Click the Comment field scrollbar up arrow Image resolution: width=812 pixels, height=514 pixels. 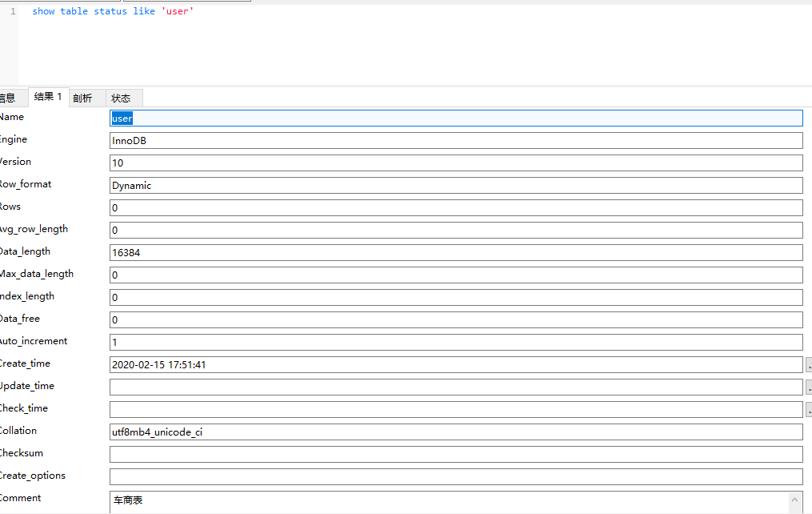(795, 500)
